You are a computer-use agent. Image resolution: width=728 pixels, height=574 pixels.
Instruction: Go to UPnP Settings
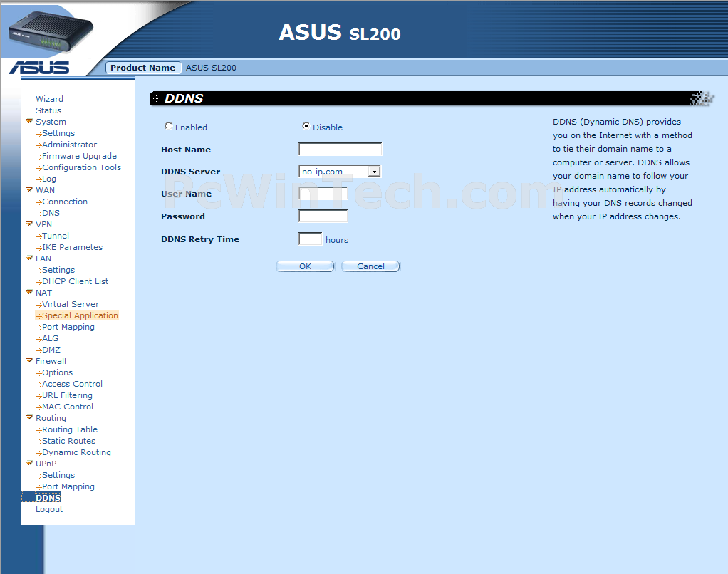[x=58, y=475]
